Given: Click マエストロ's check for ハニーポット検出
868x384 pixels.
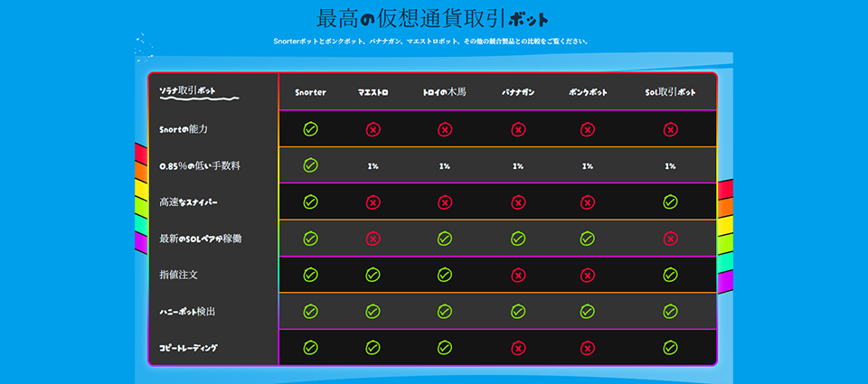Looking at the screenshot, I should (x=373, y=312).
